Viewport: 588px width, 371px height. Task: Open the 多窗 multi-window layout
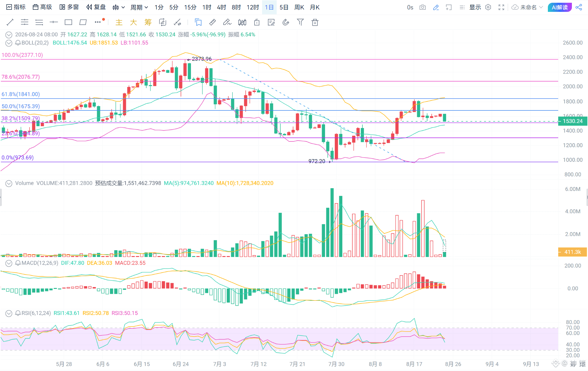pyautogui.click(x=69, y=7)
